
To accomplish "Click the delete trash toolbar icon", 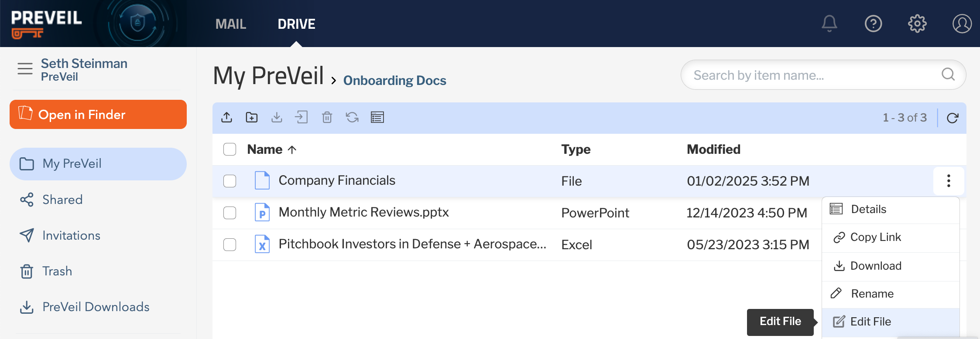I will tap(327, 117).
